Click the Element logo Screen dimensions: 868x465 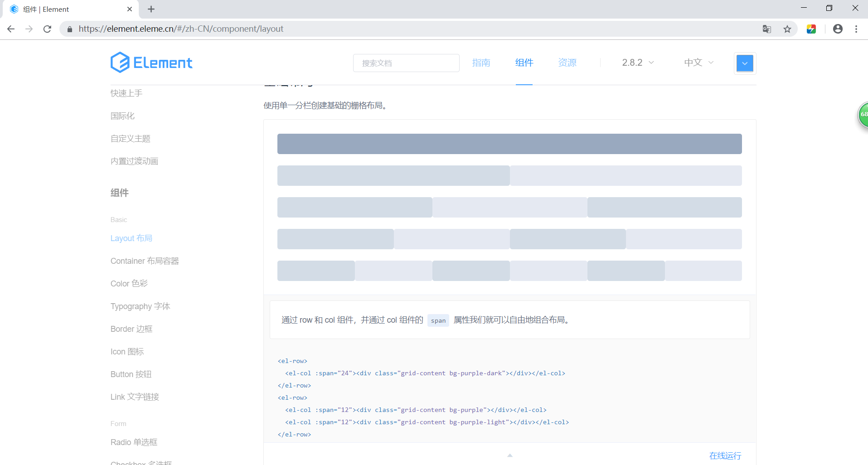click(x=151, y=63)
